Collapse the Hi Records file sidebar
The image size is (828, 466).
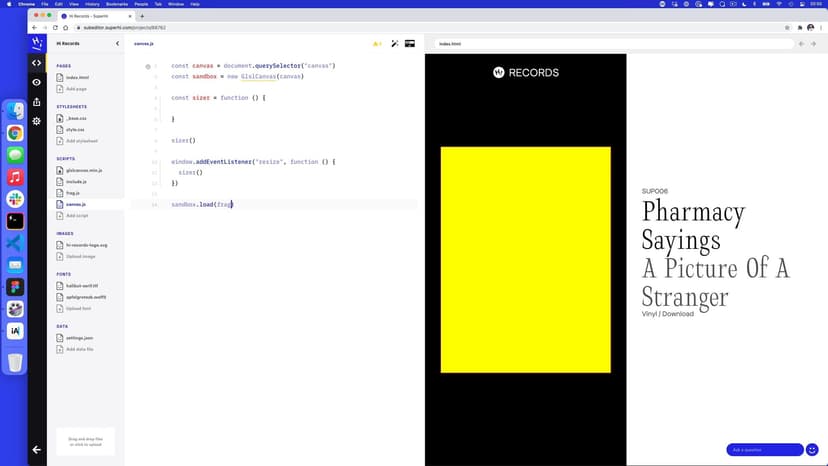tap(117, 44)
